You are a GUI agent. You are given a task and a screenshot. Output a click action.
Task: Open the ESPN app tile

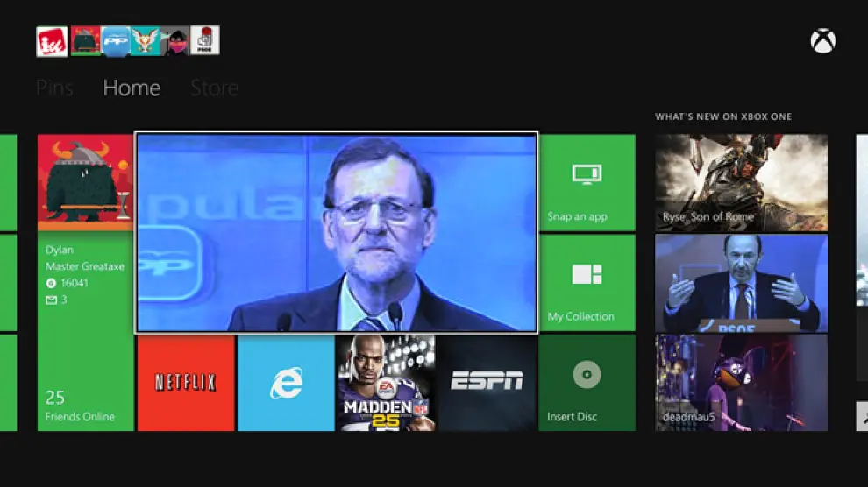(487, 383)
